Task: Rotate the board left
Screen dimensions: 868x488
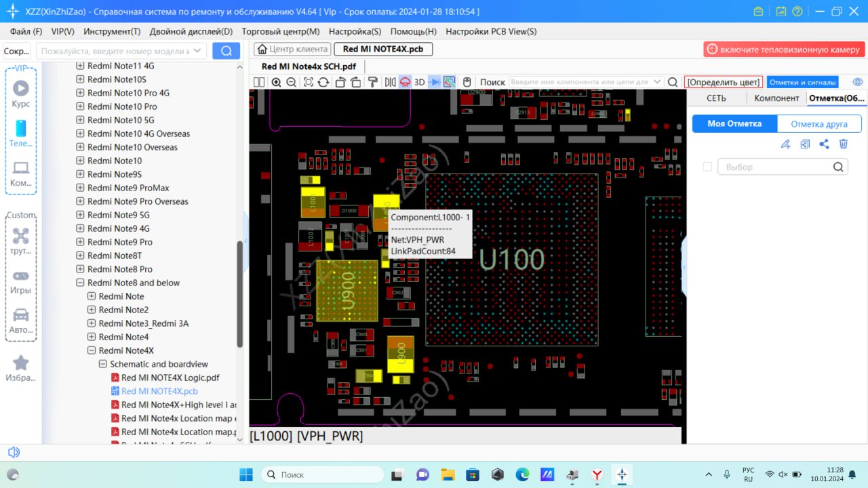Action: point(340,82)
